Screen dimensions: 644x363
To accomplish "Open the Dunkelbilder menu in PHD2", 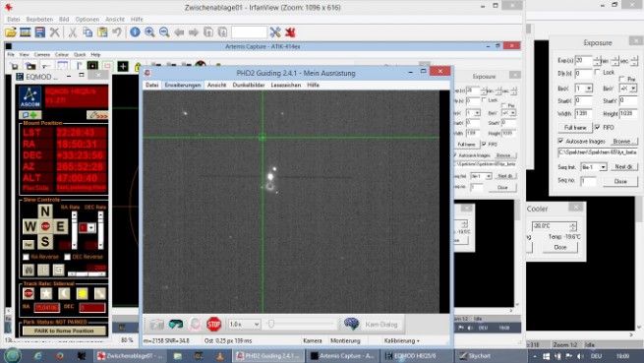I will 249,86.
